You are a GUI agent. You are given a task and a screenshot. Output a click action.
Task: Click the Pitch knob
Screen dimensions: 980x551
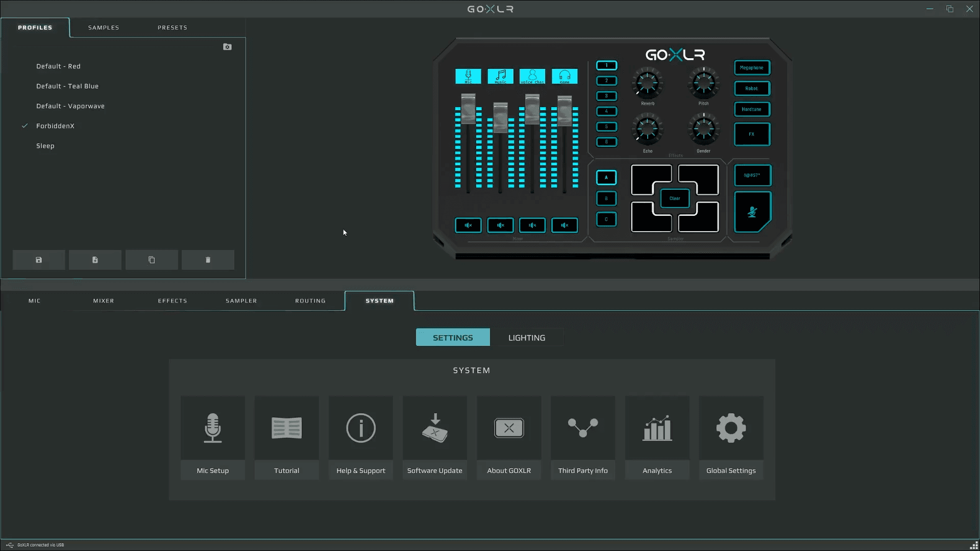[703, 83]
